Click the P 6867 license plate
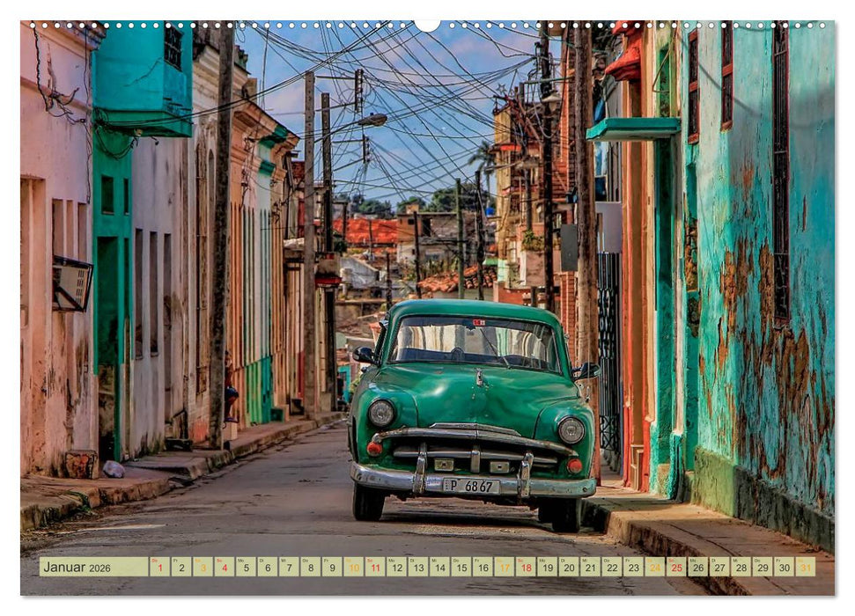This screenshot has height=616, width=855. click(x=471, y=485)
